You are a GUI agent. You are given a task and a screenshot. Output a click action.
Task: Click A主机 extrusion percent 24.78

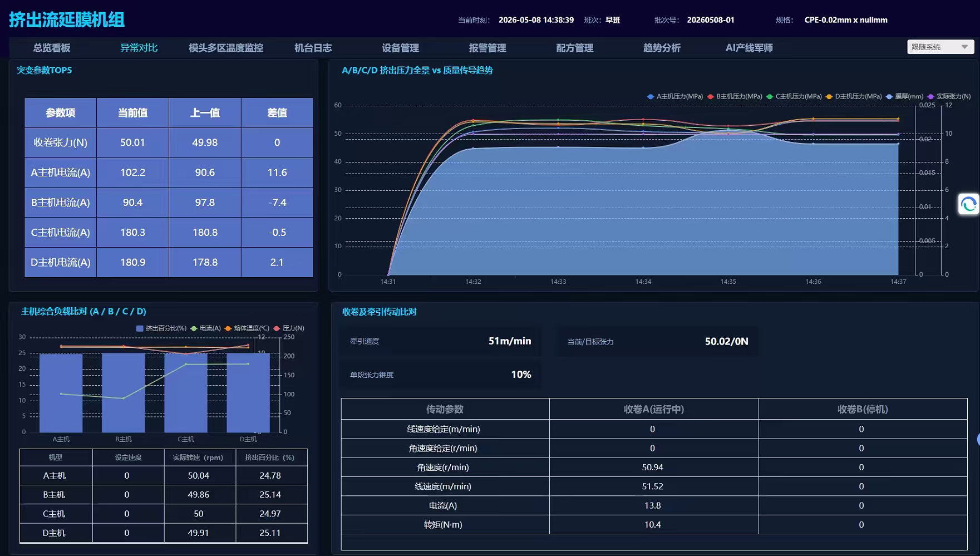(270, 476)
